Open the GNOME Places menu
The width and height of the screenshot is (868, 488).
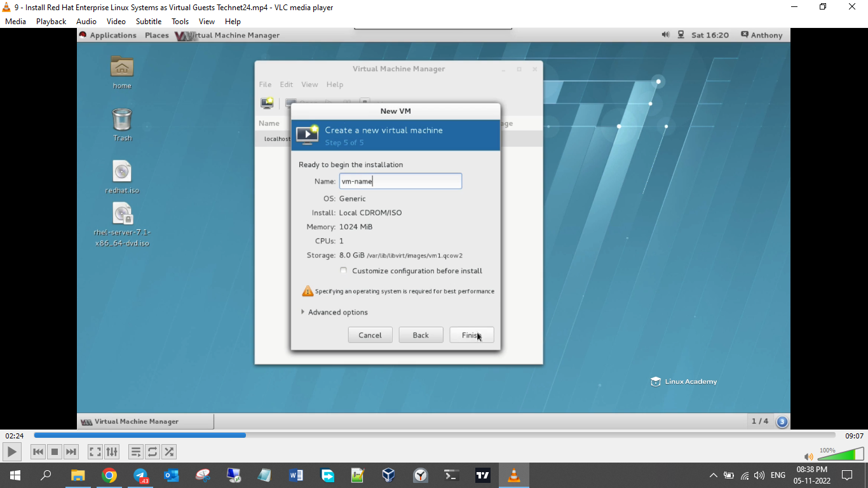point(157,35)
